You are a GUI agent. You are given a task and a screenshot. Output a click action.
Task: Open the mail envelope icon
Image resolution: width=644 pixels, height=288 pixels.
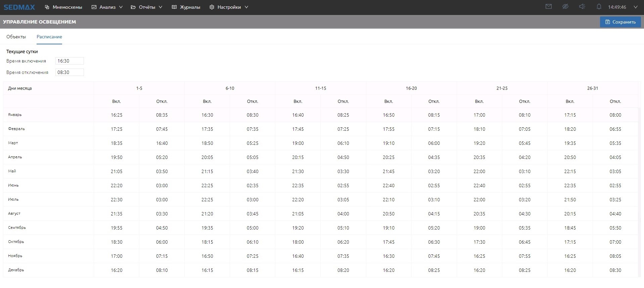(548, 7)
